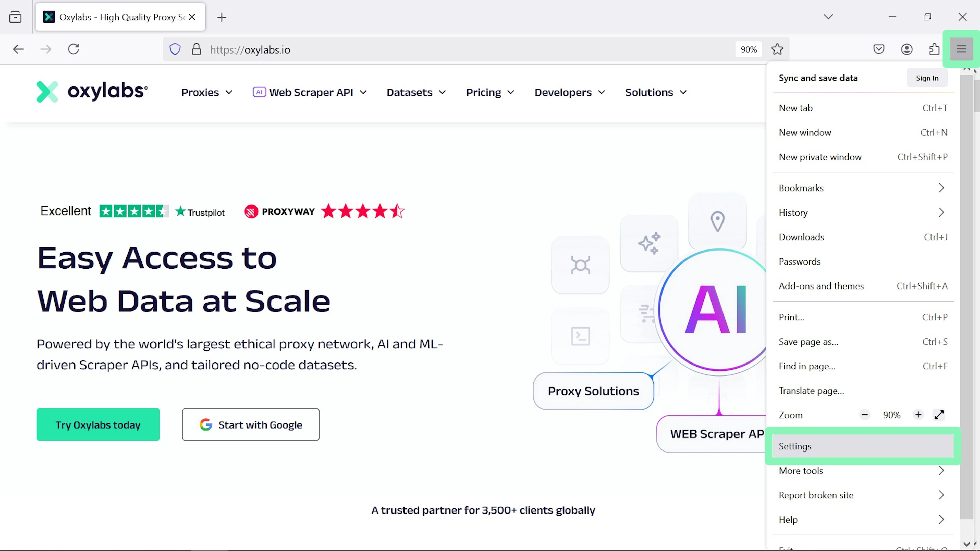980x551 pixels.
Task: Select the Oxylabs browser tab
Action: (x=120, y=17)
